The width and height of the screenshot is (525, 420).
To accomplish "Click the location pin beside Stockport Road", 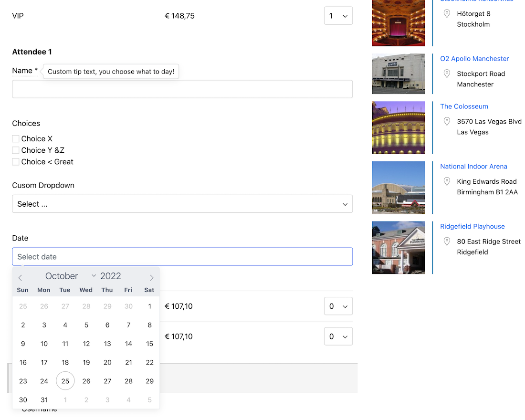I will pyautogui.click(x=447, y=73).
